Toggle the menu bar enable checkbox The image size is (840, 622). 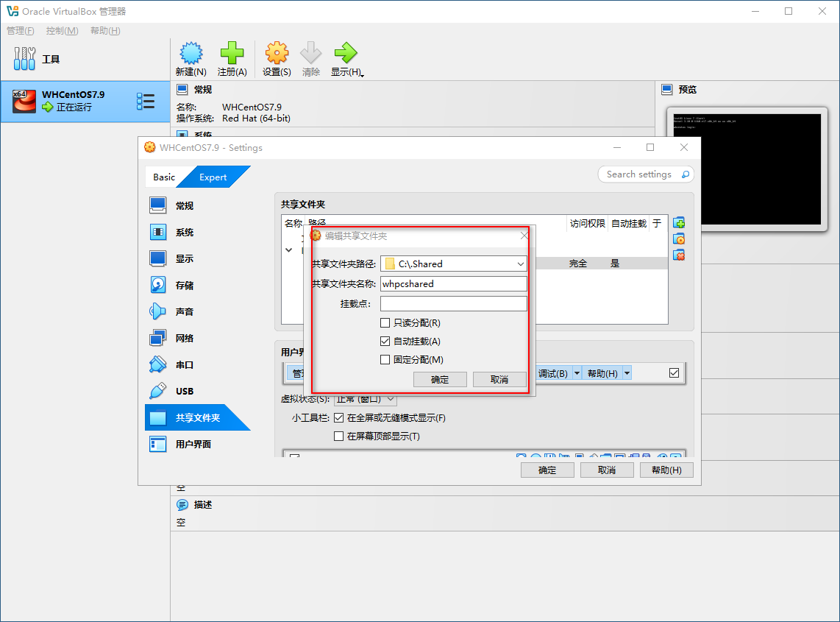pyautogui.click(x=674, y=373)
